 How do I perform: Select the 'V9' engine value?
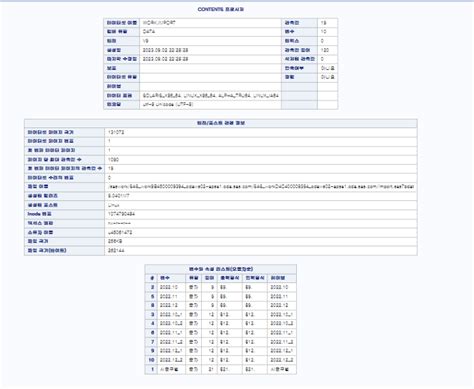tap(146, 41)
